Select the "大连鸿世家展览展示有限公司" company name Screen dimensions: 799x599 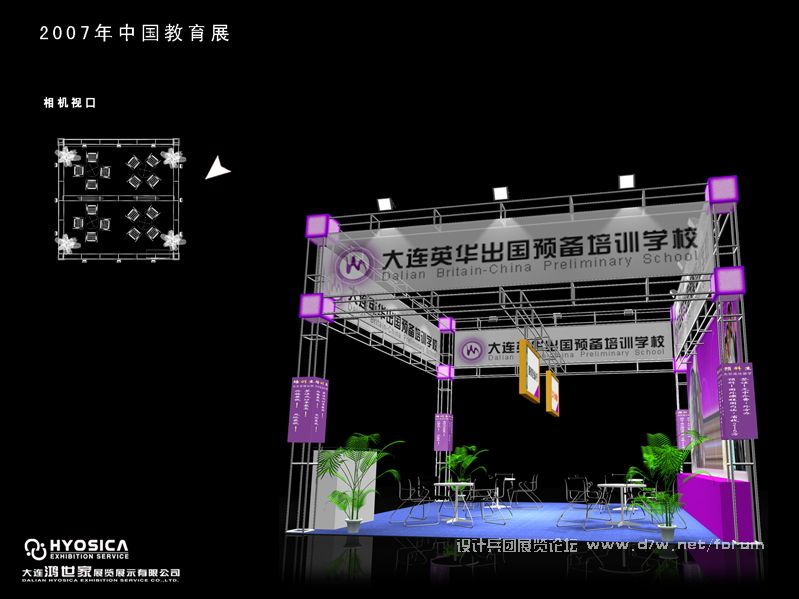click(x=101, y=571)
